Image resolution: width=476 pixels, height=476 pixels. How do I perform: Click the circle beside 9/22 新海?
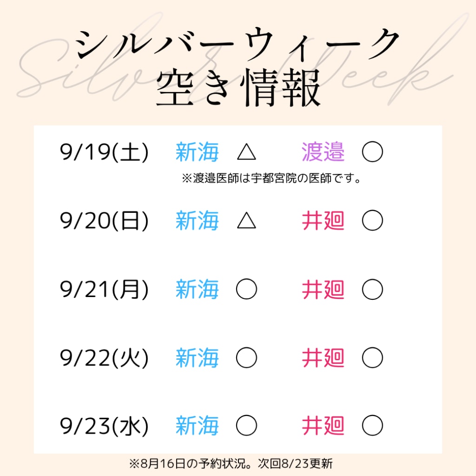pyautogui.click(x=246, y=357)
